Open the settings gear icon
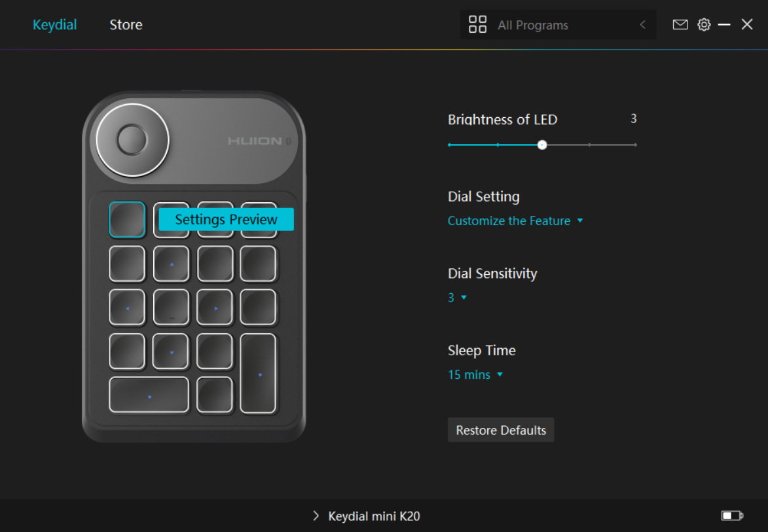 (x=704, y=24)
